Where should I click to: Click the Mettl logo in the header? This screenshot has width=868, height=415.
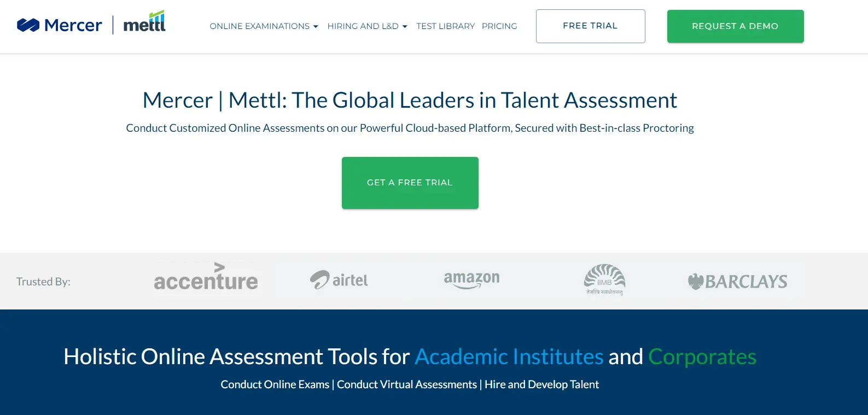pyautogui.click(x=144, y=22)
